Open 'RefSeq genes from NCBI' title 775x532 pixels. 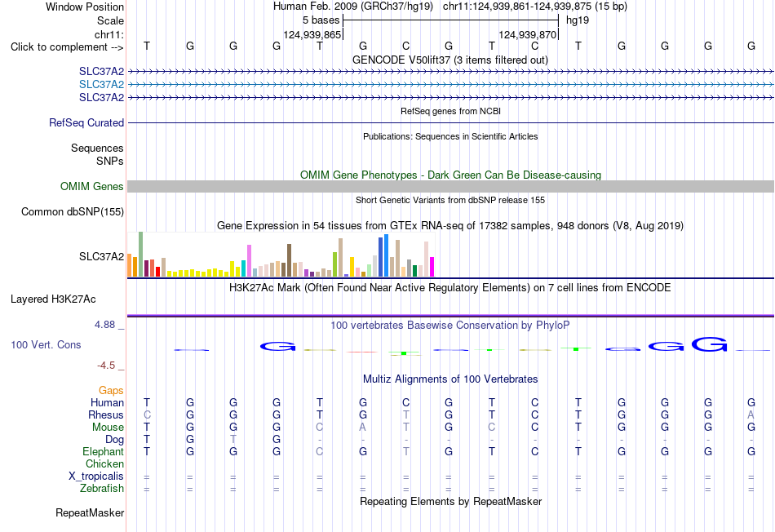pyautogui.click(x=450, y=111)
